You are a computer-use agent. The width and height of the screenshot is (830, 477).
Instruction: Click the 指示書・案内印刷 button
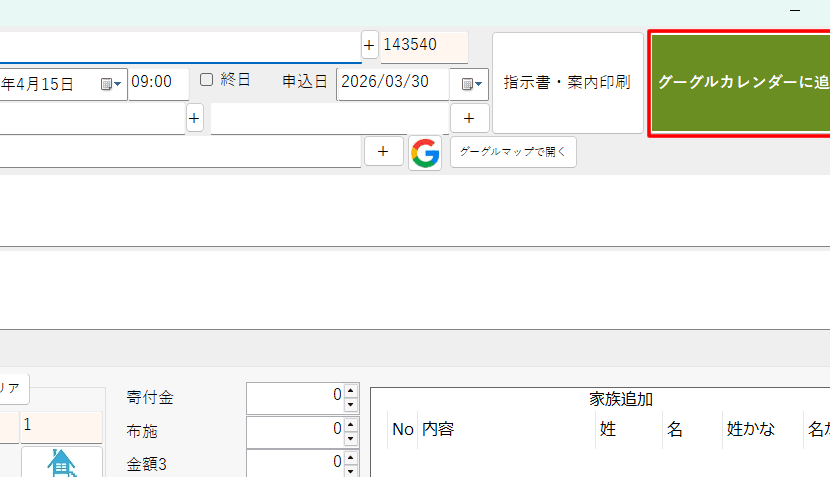pyautogui.click(x=567, y=83)
